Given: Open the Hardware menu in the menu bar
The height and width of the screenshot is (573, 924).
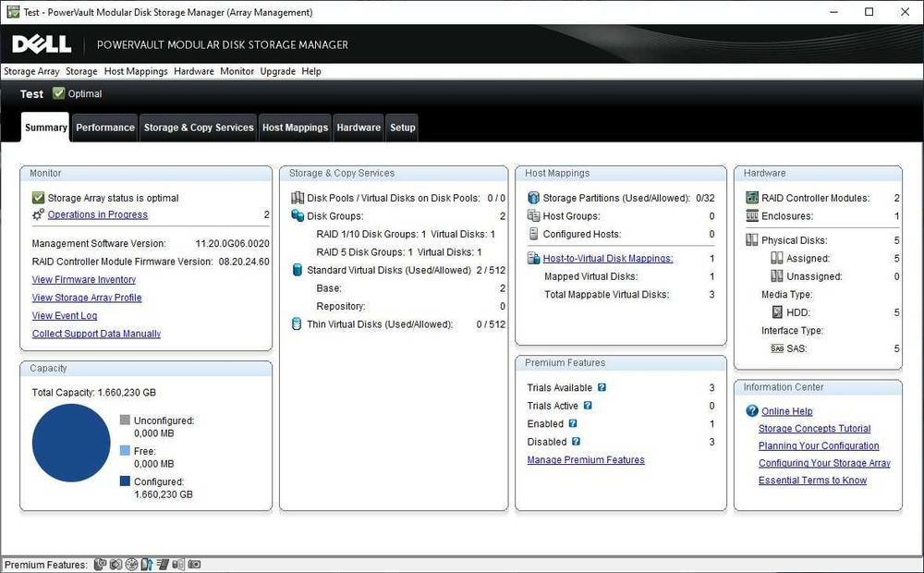Looking at the screenshot, I should tap(194, 71).
